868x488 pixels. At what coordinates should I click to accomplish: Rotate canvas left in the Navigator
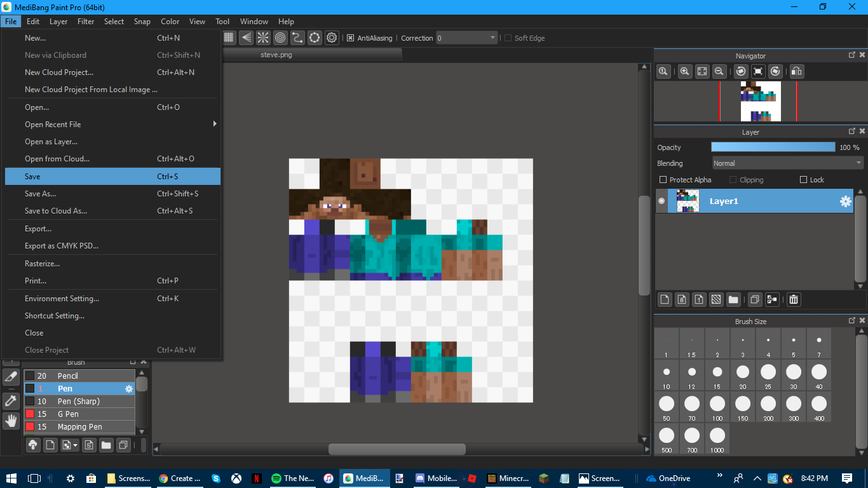click(x=741, y=72)
